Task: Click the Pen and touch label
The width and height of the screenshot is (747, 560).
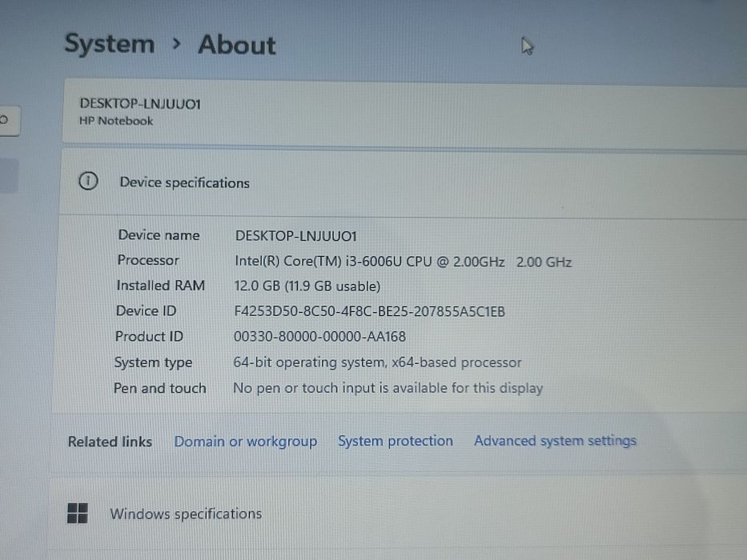Action: pos(159,389)
